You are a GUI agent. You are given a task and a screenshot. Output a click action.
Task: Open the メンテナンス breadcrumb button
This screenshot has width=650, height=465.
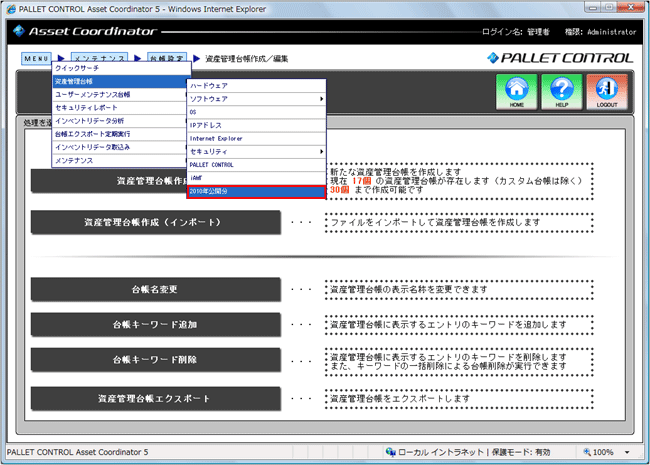pyautogui.click(x=99, y=57)
